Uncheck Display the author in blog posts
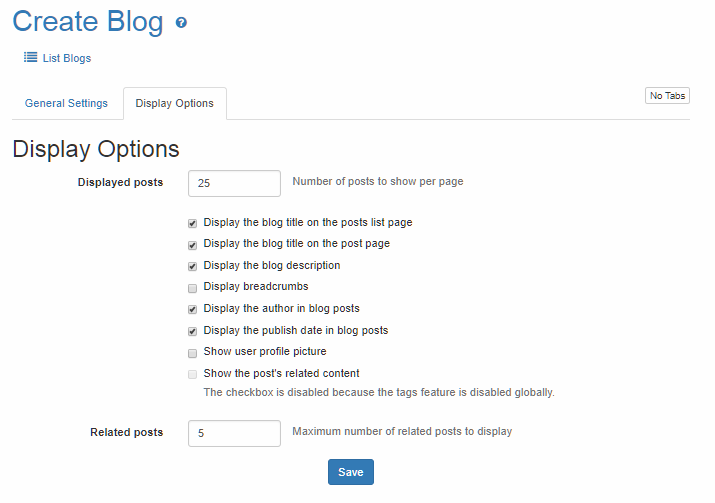This screenshot has height=503, width=715. pyautogui.click(x=192, y=309)
